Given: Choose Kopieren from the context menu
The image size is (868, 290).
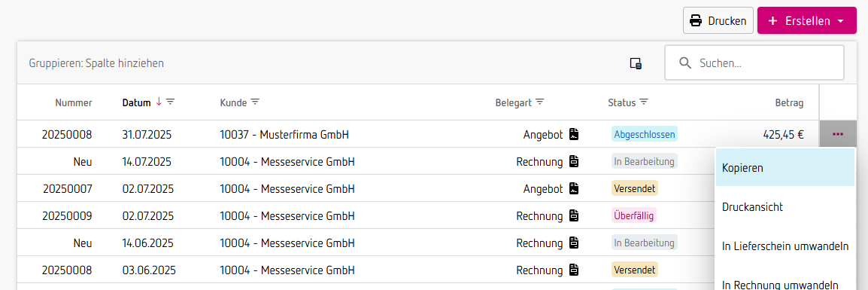Looking at the screenshot, I should pos(785,167).
